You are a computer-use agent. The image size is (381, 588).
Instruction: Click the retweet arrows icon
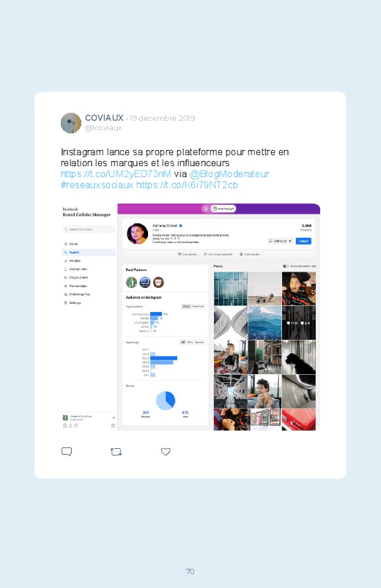pyautogui.click(x=116, y=452)
